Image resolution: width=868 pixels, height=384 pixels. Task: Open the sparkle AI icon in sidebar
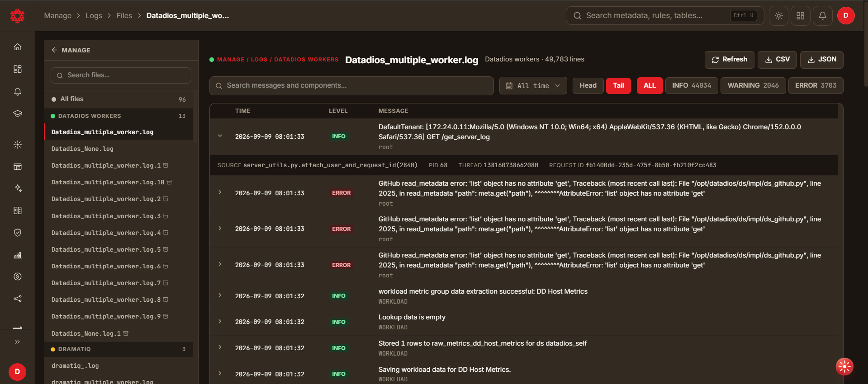tap(18, 188)
